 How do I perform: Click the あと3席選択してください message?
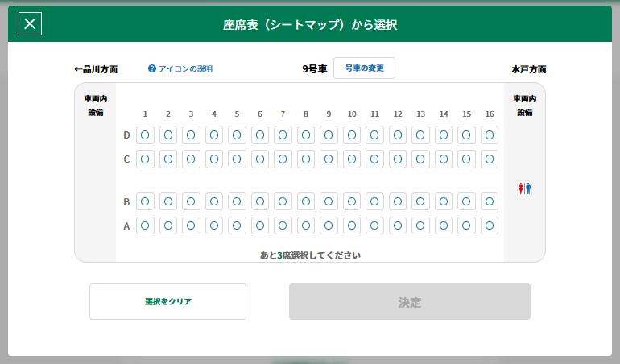310,255
